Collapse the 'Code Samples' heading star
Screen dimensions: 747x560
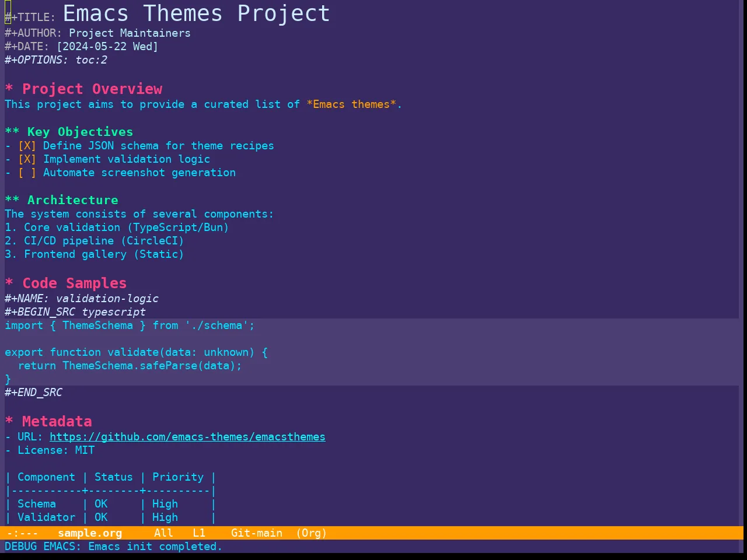coord(9,283)
